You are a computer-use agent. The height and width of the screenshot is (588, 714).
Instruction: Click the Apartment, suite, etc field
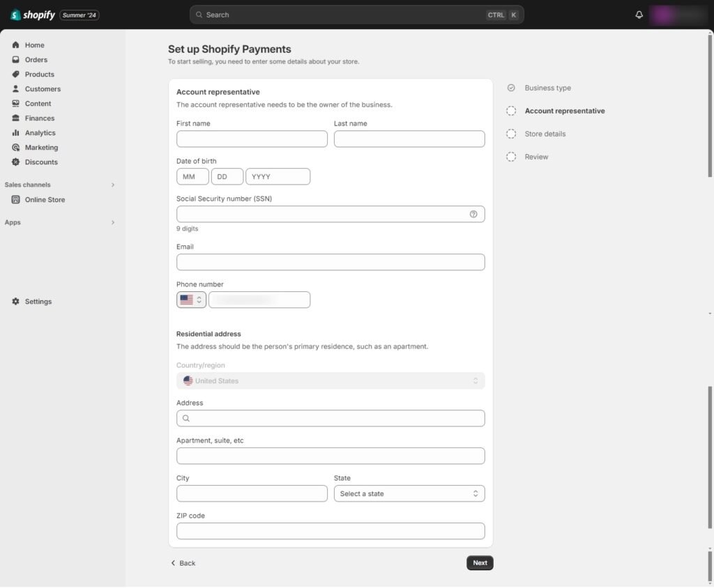click(331, 456)
